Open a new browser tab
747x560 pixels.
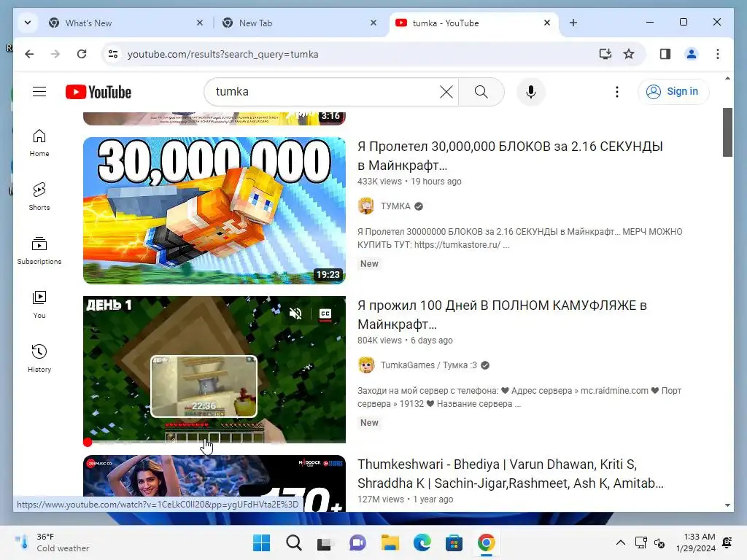coord(573,23)
